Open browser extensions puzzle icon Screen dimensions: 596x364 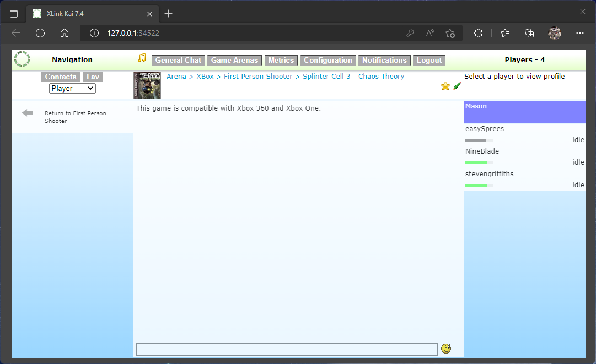479,33
